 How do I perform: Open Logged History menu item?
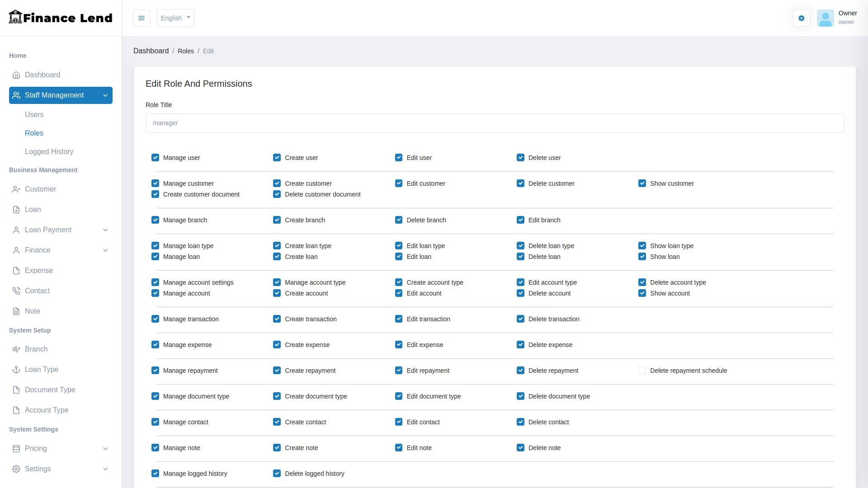click(x=49, y=152)
